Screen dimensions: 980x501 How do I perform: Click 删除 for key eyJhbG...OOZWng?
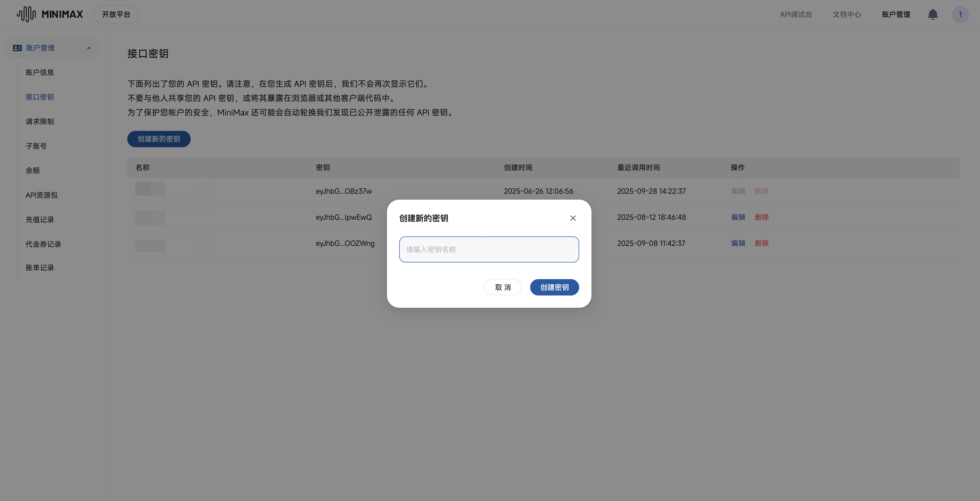point(762,243)
